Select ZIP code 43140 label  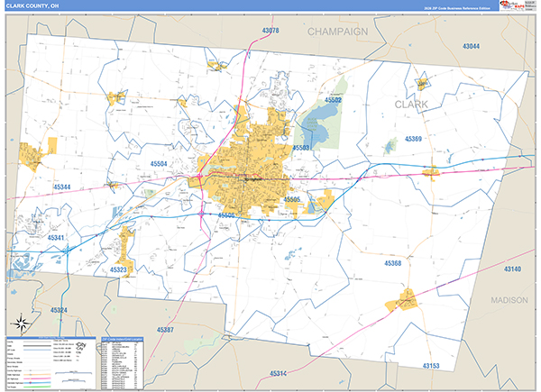(x=511, y=269)
